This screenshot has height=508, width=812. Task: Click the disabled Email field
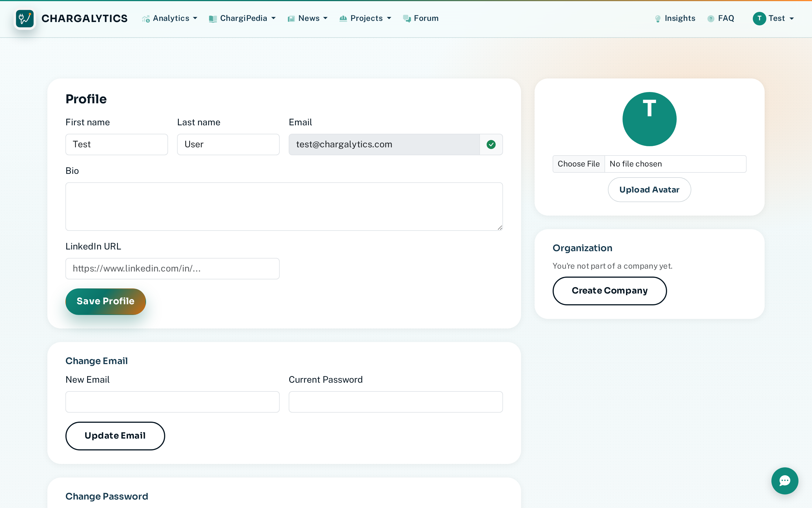384,144
